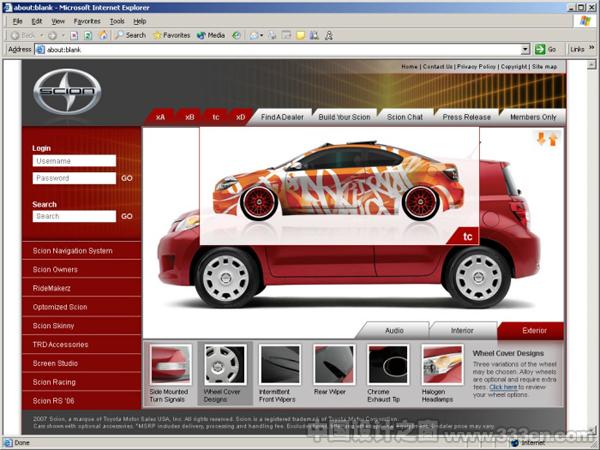Select the tc model tab
This screenshot has height=450, width=600.
tap(216, 117)
